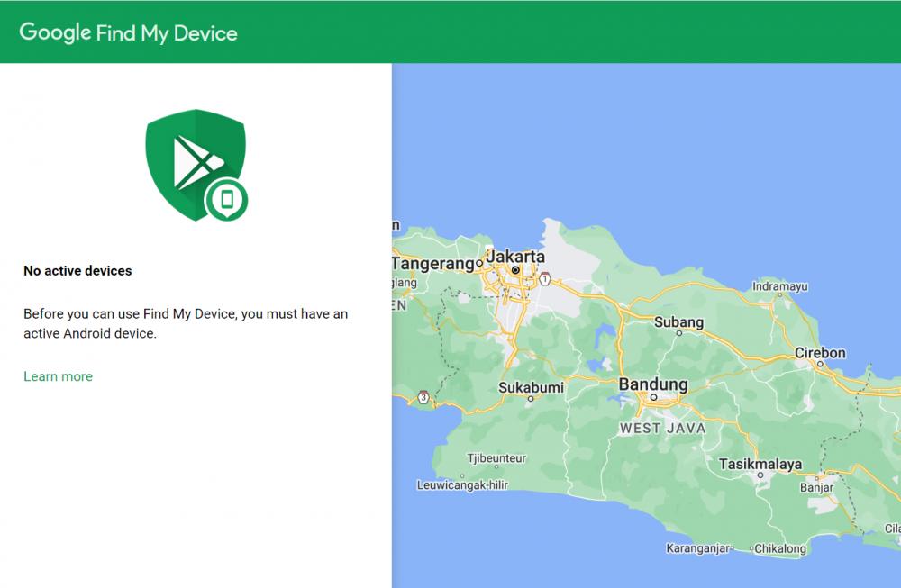The image size is (901, 588).
Task: Click the Leuwicangak-hilir label on the map
Action: 462,485
